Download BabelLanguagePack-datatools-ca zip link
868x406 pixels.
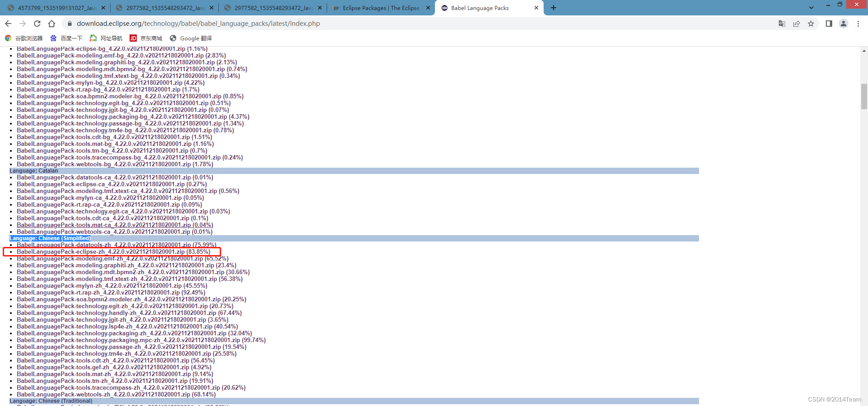pyautogui.click(x=103, y=178)
